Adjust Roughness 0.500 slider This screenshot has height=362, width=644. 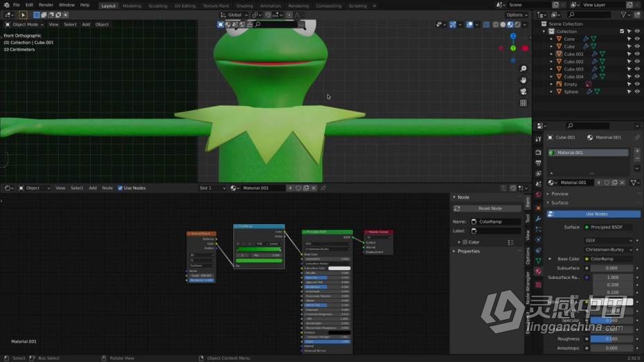[x=611, y=339]
